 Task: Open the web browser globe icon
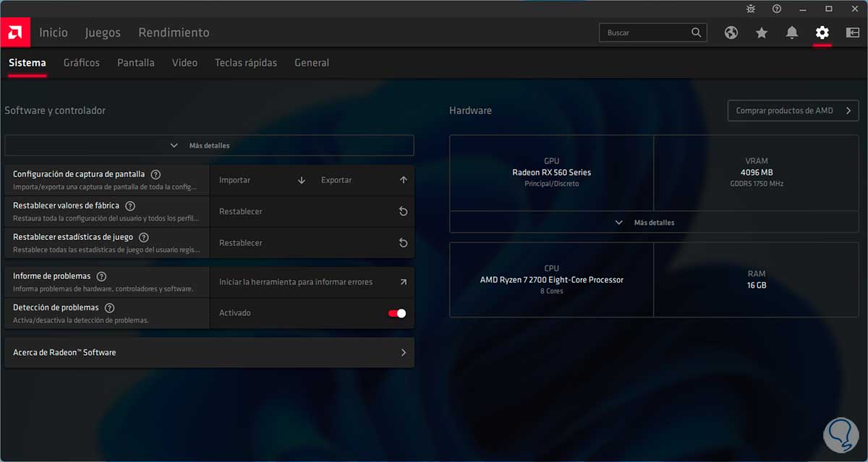[731, 33]
